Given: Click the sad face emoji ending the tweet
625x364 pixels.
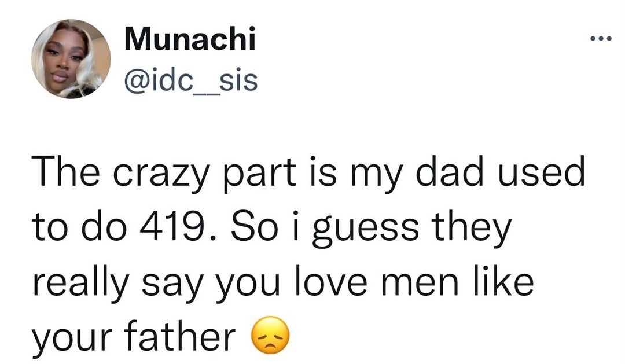Looking at the screenshot, I should (270, 335).
